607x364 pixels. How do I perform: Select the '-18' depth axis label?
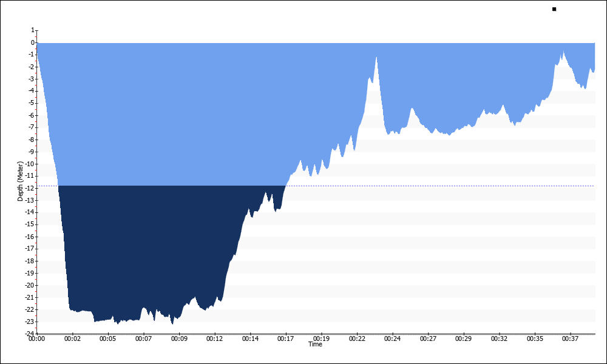pos(30,261)
